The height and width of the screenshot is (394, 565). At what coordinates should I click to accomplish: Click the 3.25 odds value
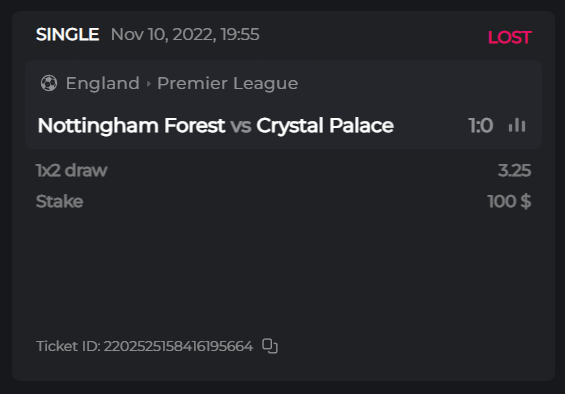[x=514, y=170]
